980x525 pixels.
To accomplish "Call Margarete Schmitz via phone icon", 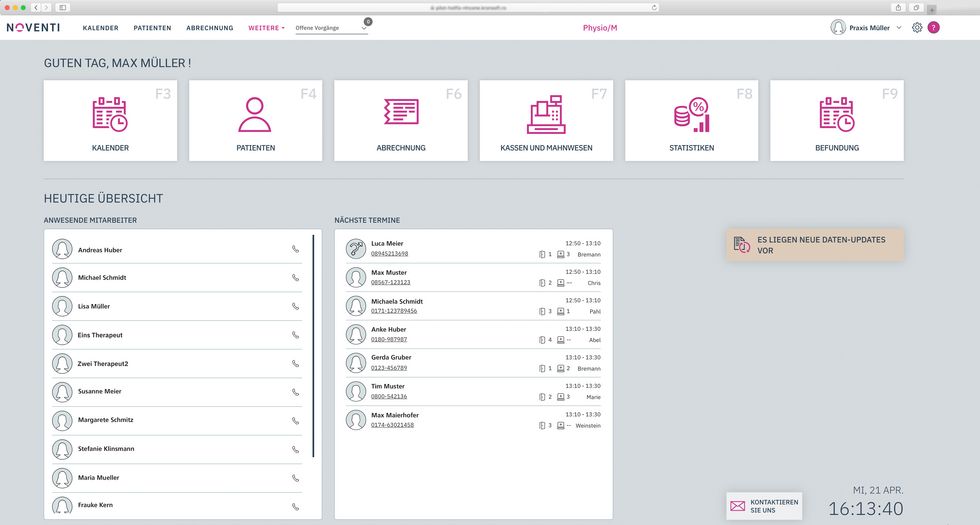I will tap(295, 421).
